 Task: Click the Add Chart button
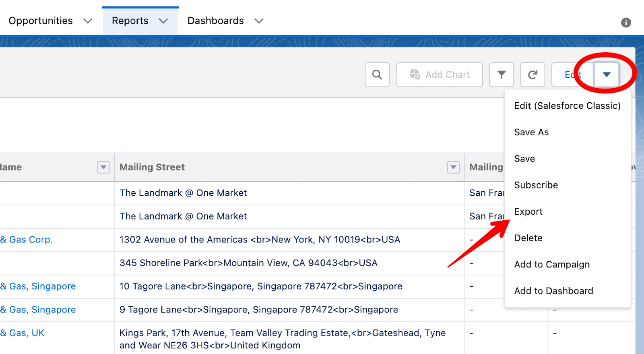point(439,75)
